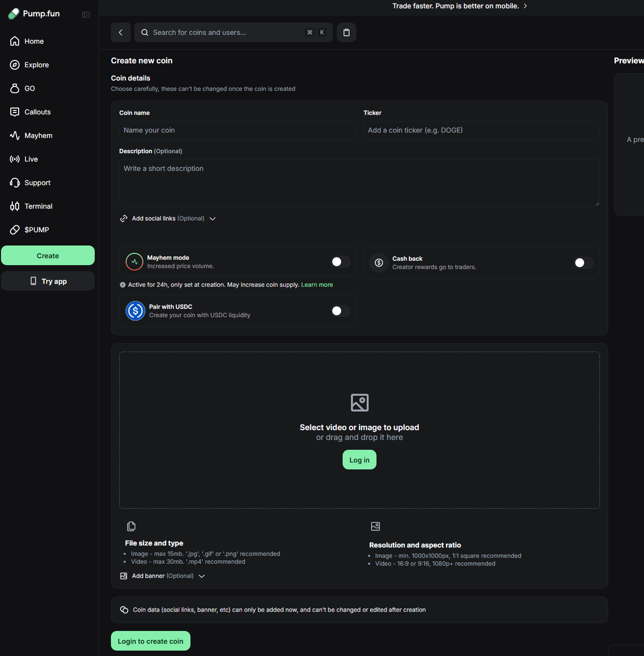This screenshot has width=644, height=656.
Task: Click the 'Video - 16:9 or 9:16' bullet
Action: coord(435,564)
